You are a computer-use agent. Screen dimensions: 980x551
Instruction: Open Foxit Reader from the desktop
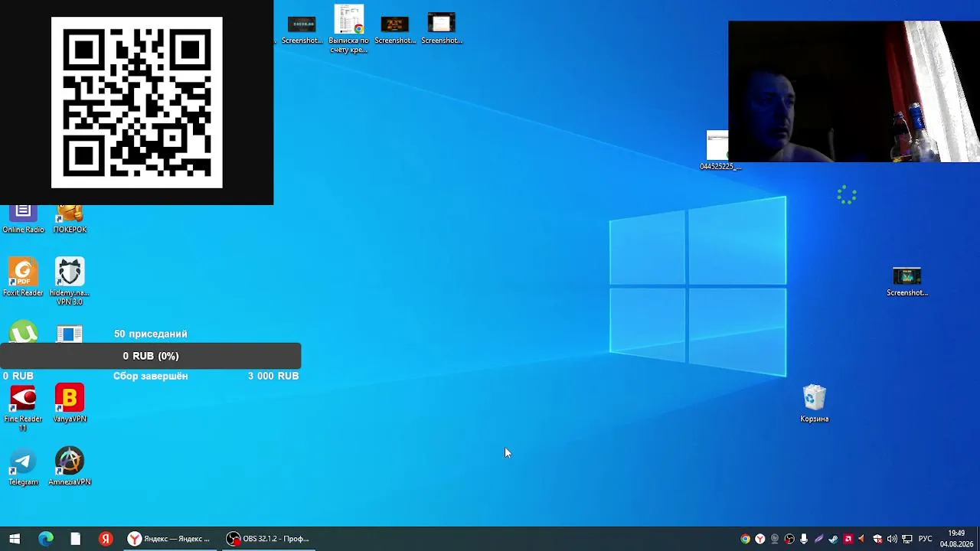coord(23,277)
